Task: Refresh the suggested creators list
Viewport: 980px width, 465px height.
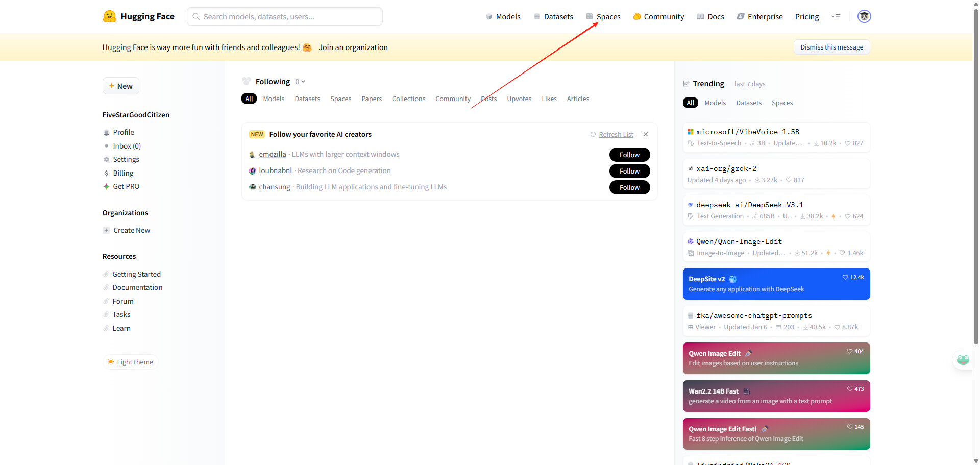Action: (x=611, y=134)
